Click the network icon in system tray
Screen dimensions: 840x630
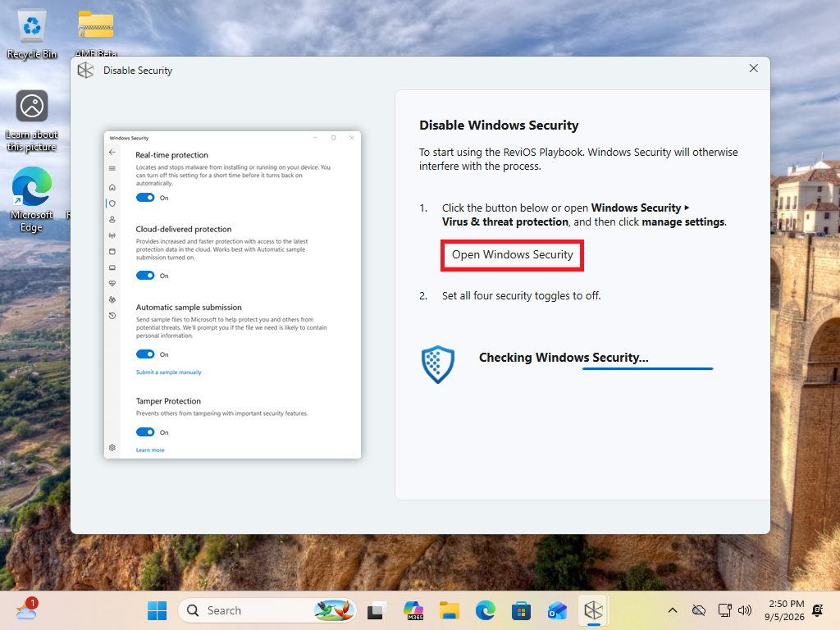[725, 610]
